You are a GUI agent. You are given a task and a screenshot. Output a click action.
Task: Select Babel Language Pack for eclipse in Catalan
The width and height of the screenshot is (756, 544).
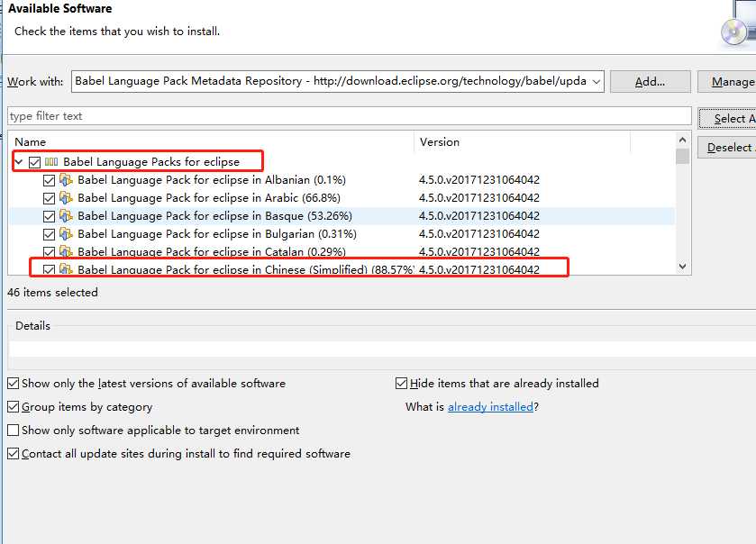point(212,251)
